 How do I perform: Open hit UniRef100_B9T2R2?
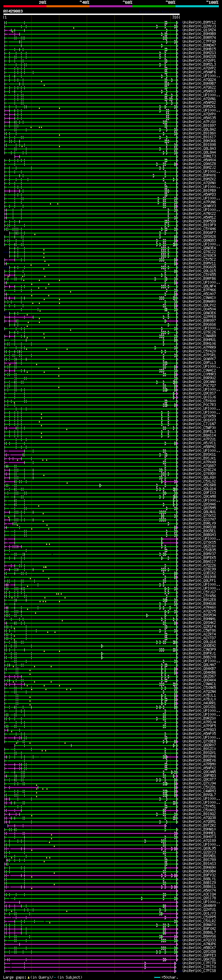(x=199, y=826)
